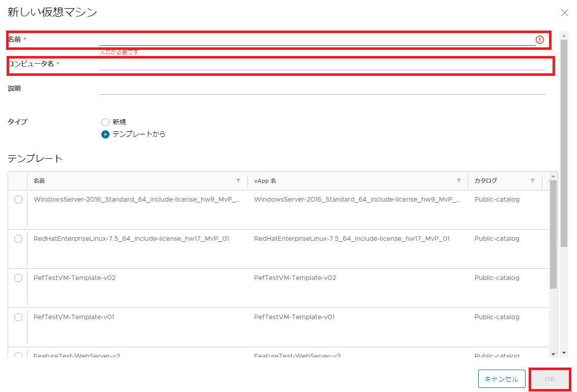
Task: Open filter for 名前 column
Action: [238, 181]
